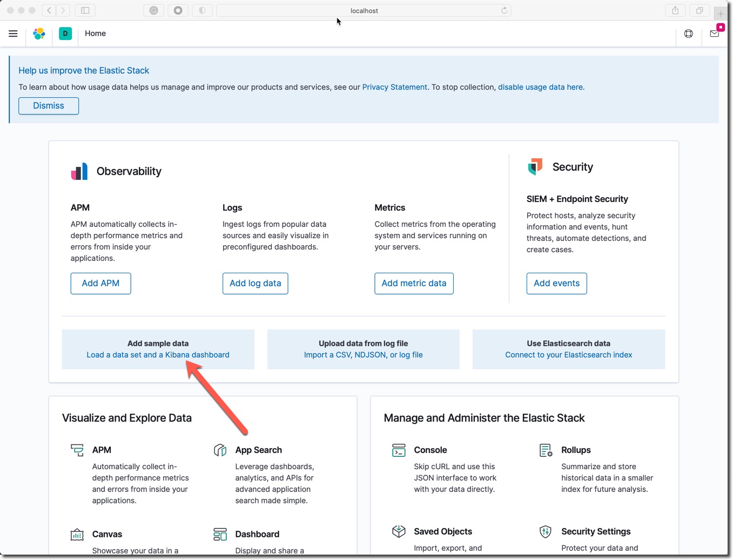Toggle the browser sidebar button
Viewport: 733px width, 560px height.
(85, 10)
